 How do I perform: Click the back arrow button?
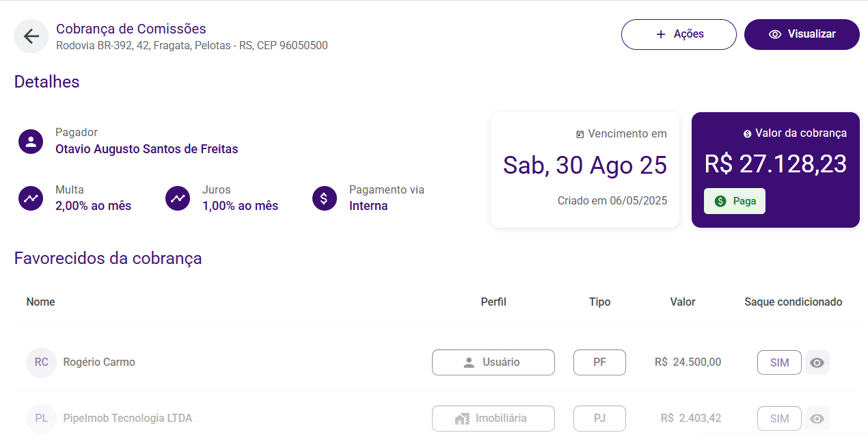[x=31, y=36]
